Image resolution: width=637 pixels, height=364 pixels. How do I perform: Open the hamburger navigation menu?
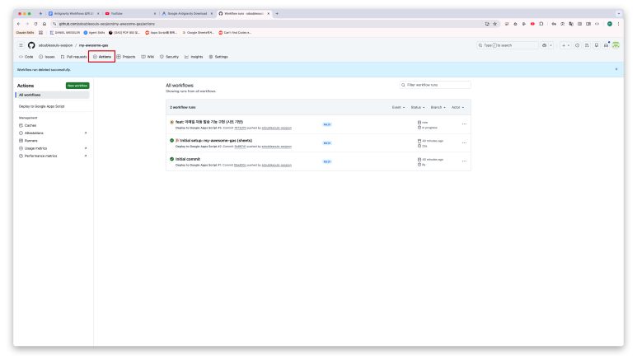pos(21,45)
